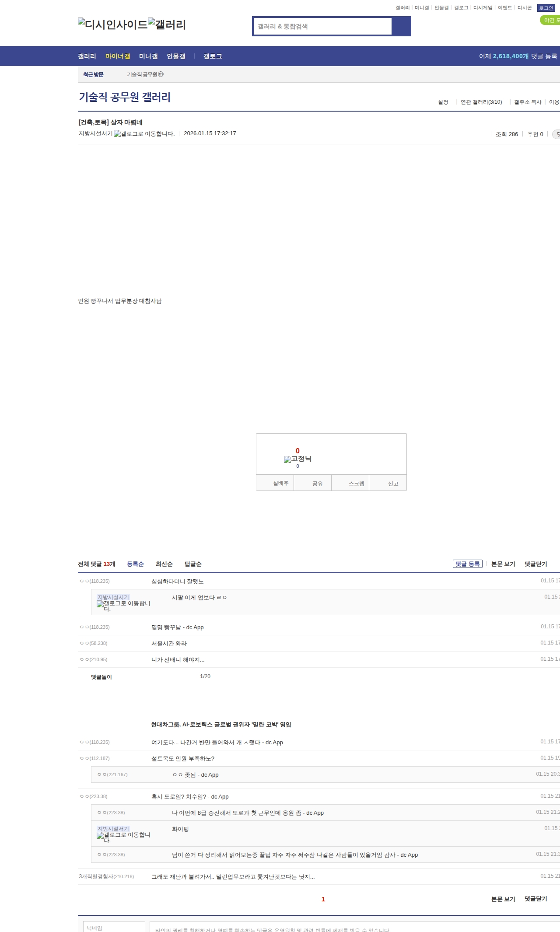Image resolution: width=560 pixels, height=932 pixels.
Task: Open 인물갤 in the top utility links
Action: [441, 8]
